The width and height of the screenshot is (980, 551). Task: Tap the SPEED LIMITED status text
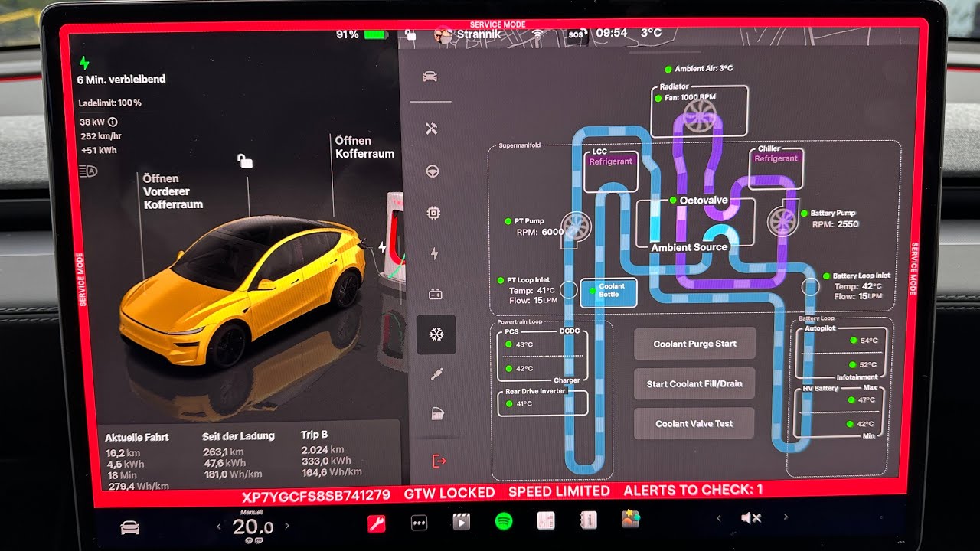559,491
